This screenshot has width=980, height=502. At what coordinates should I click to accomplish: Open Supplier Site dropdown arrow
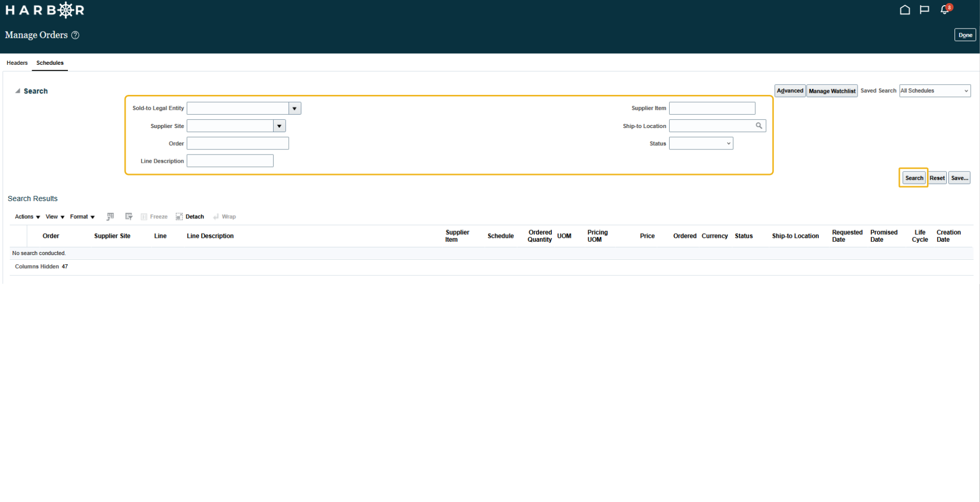coord(279,126)
